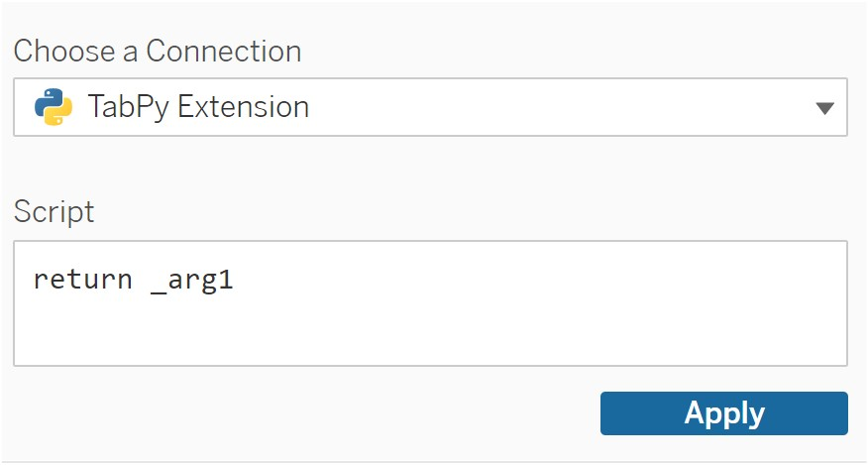The height and width of the screenshot is (465, 868).
Task: Click the Python logo icon
Action: pos(54,106)
